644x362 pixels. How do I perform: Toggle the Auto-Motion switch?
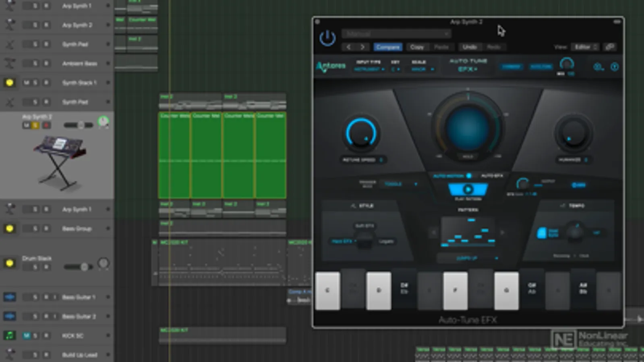469,176
